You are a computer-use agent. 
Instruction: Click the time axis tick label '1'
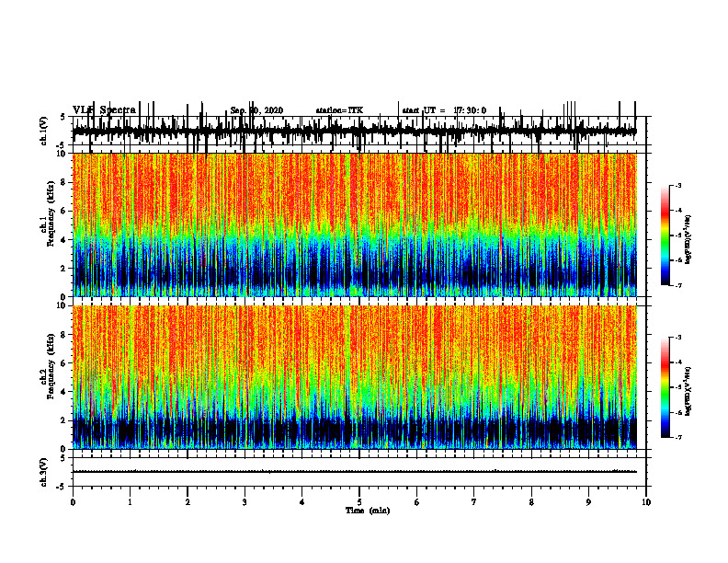130,502
